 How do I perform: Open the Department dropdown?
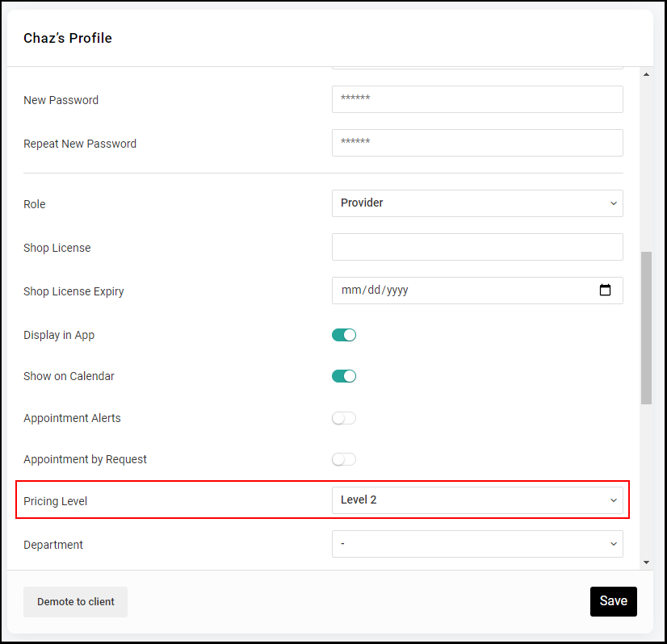[477, 544]
